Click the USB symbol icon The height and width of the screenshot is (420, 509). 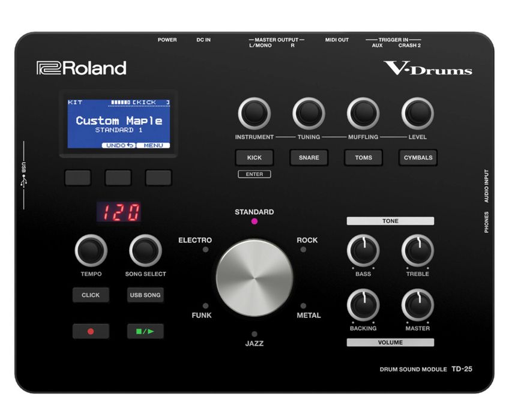click(23, 180)
